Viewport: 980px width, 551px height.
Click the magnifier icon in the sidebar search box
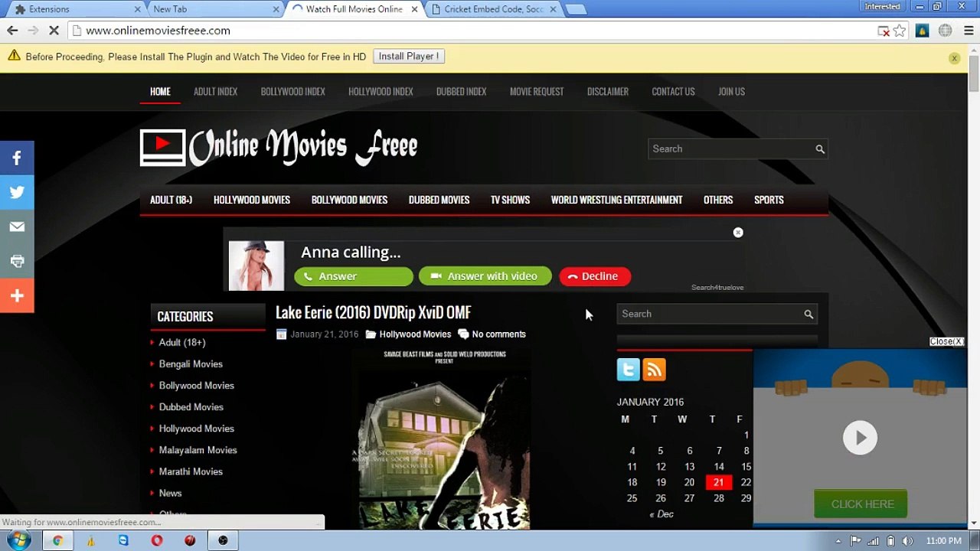click(808, 314)
